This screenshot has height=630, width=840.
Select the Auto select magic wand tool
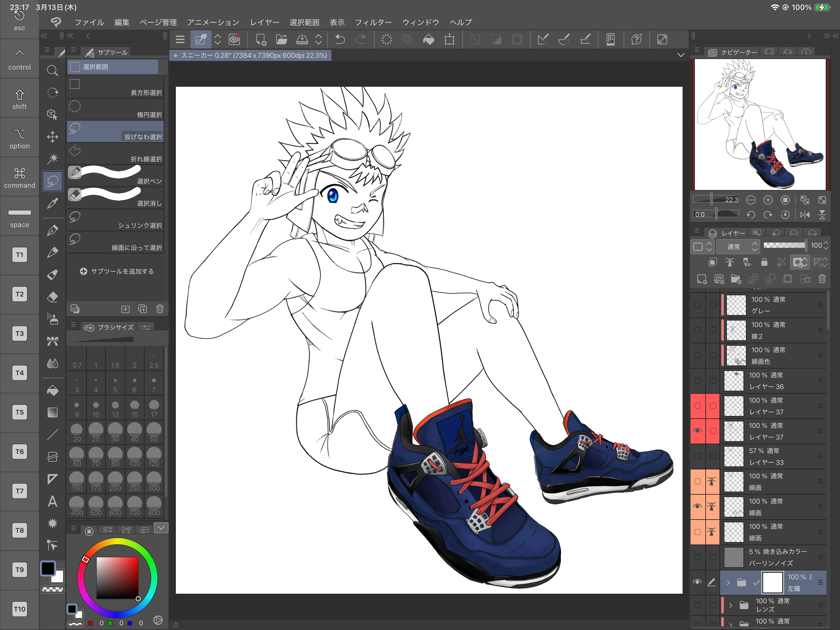click(52, 158)
